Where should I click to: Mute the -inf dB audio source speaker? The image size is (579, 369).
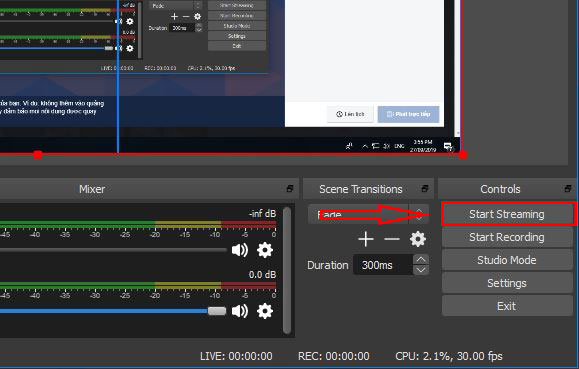tap(240, 250)
